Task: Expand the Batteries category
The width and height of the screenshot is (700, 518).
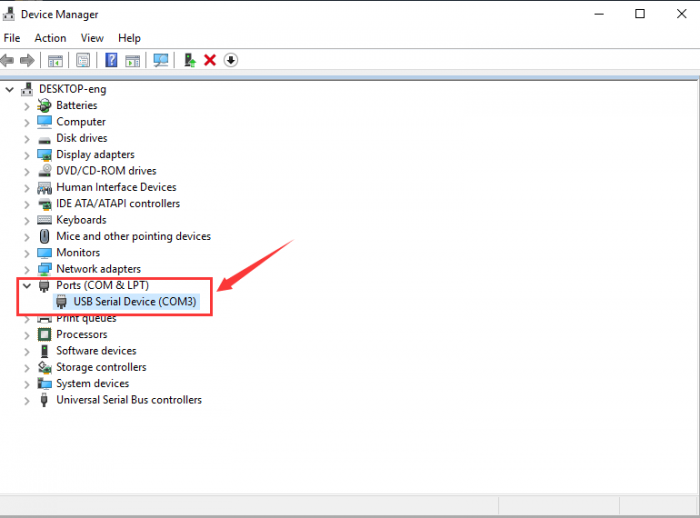Action: click(x=27, y=106)
